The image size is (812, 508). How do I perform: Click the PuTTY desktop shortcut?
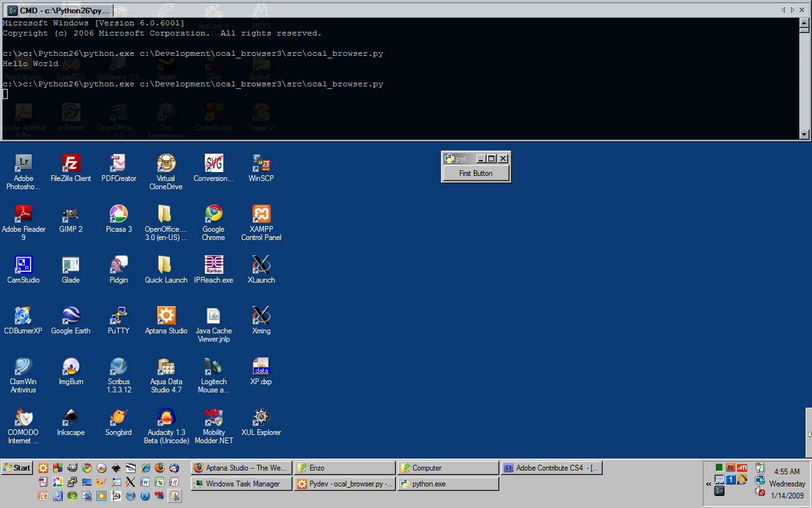(119, 321)
